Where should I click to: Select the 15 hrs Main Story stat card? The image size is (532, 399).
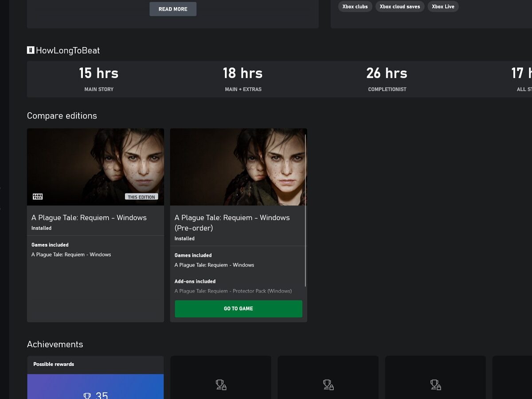(x=98, y=78)
